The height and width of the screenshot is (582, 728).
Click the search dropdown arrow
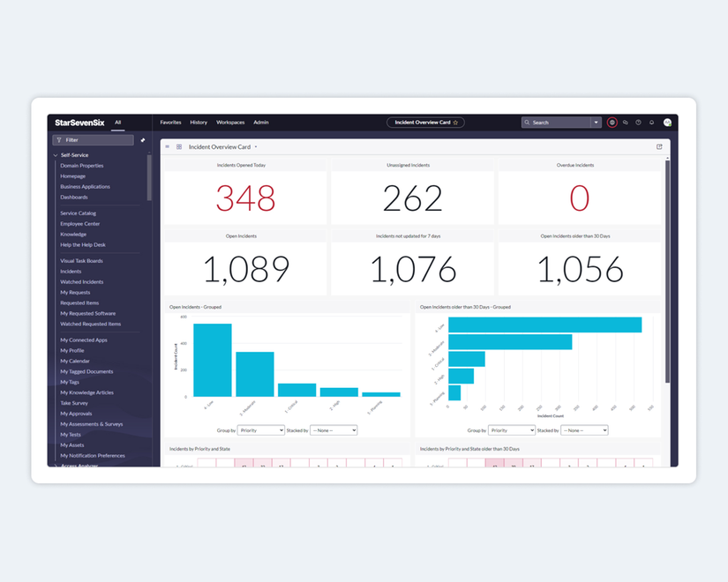tap(595, 123)
